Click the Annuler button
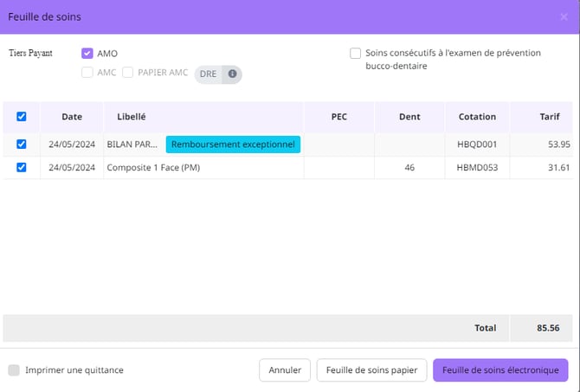Screen dimensions: 580x392 pyautogui.click(x=285, y=370)
